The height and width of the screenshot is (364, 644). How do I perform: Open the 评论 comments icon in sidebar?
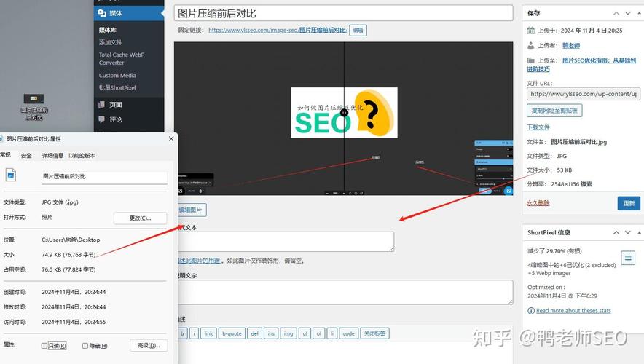point(101,119)
